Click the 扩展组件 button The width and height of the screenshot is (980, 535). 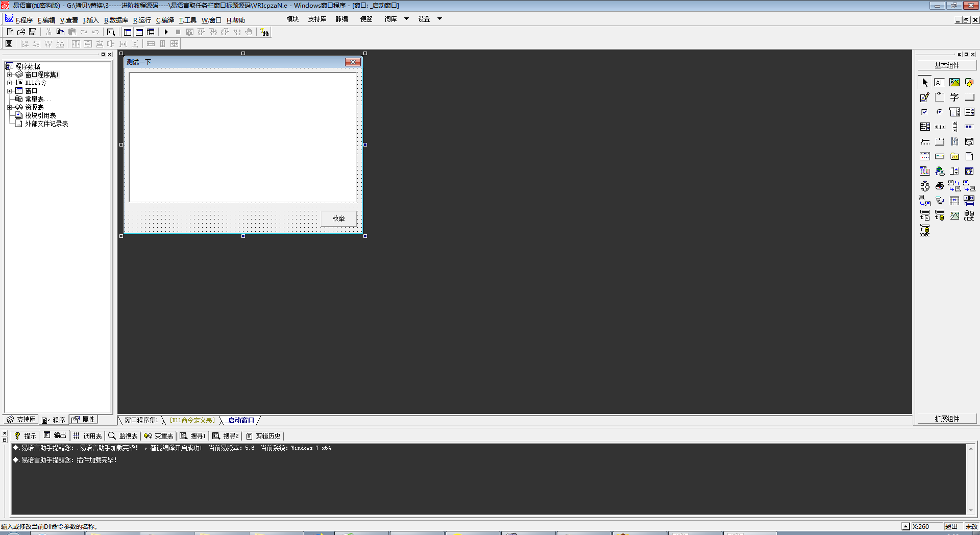947,419
